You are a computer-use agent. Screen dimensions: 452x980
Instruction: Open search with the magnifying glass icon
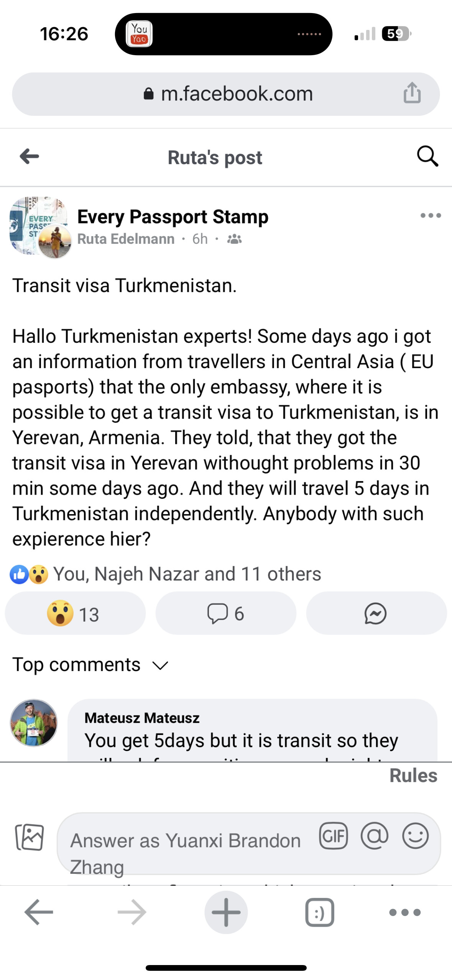pyautogui.click(x=427, y=156)
